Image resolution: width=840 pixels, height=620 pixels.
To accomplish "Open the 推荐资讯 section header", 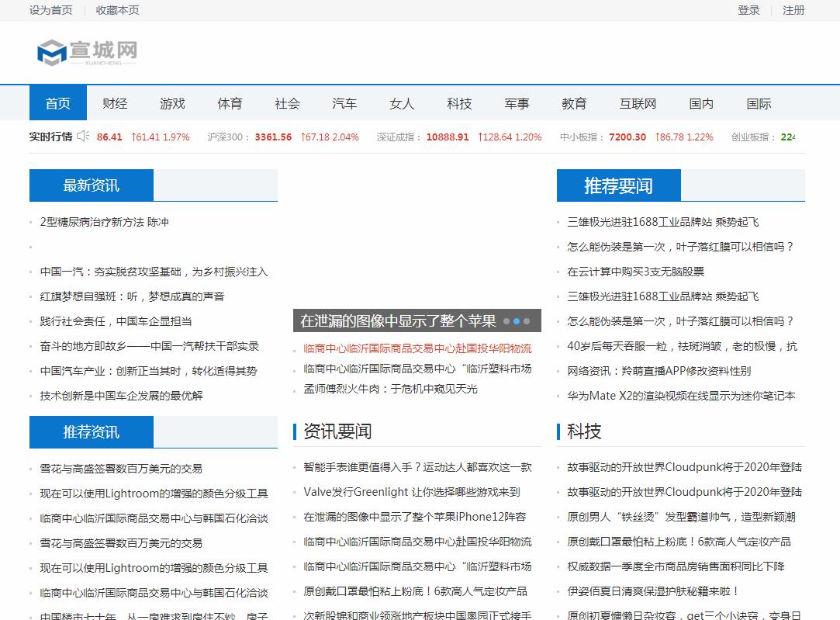I will pyautogui.click(x=92, y=431).
